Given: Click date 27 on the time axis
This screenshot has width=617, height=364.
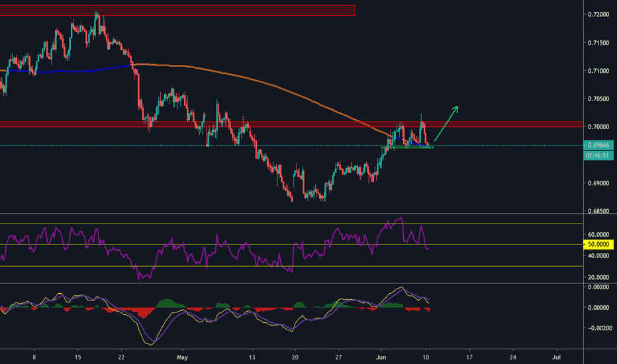Looking at the screenshot, I should 338,357.
